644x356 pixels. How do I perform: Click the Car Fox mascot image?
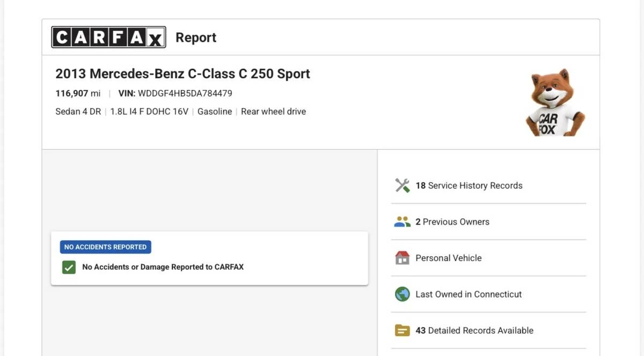pos(555,102)
